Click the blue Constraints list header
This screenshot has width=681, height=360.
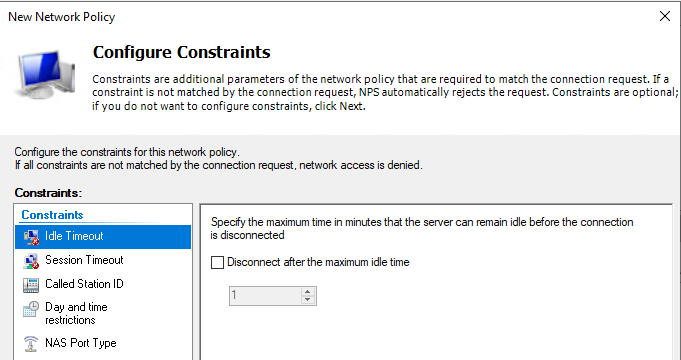[x=52, y=215]
